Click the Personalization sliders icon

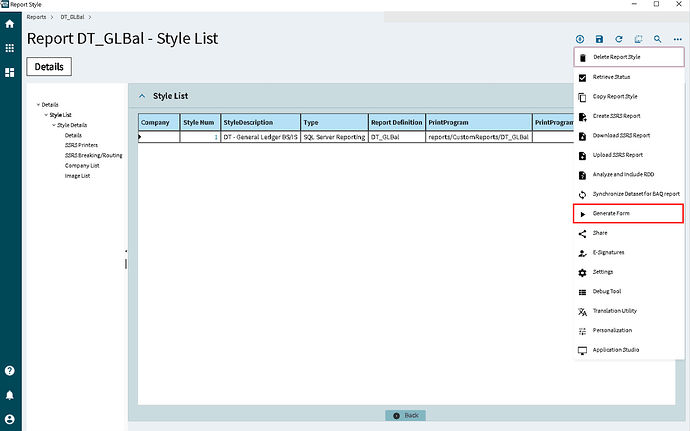[x=582, y=331]
